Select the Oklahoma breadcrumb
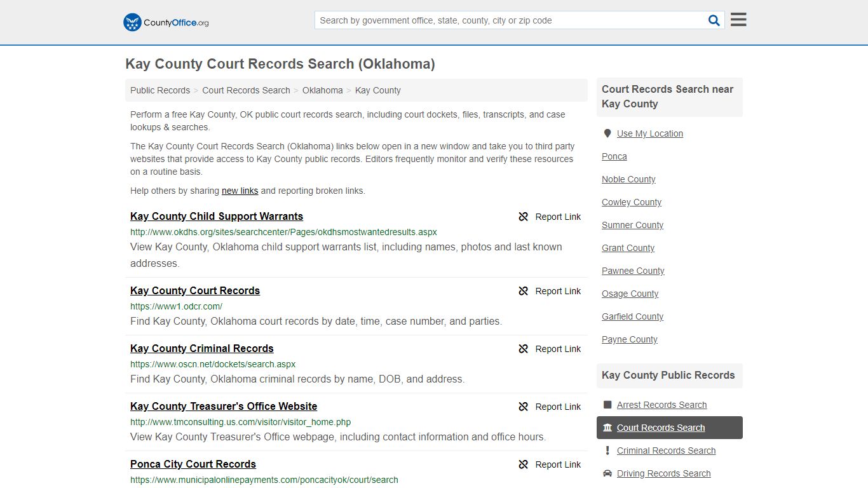 [322, 90]
